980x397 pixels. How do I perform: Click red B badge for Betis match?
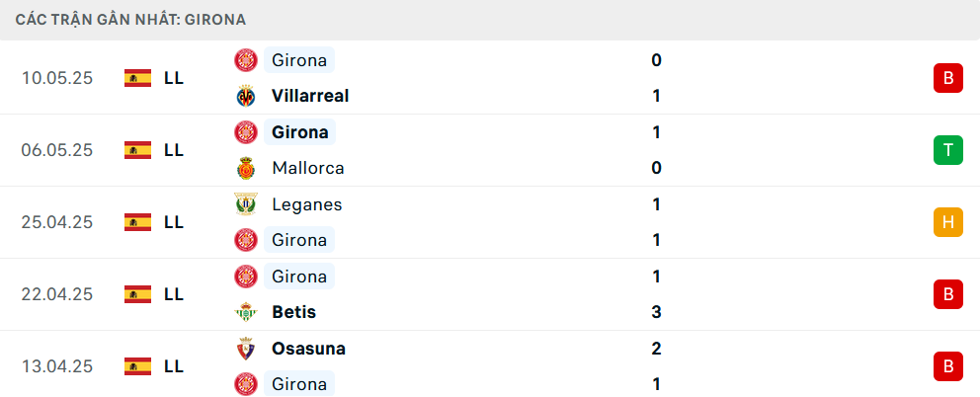tap(948, 294)
